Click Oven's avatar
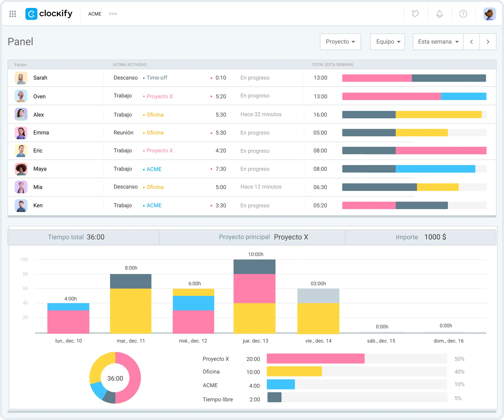 pos(21,96)
